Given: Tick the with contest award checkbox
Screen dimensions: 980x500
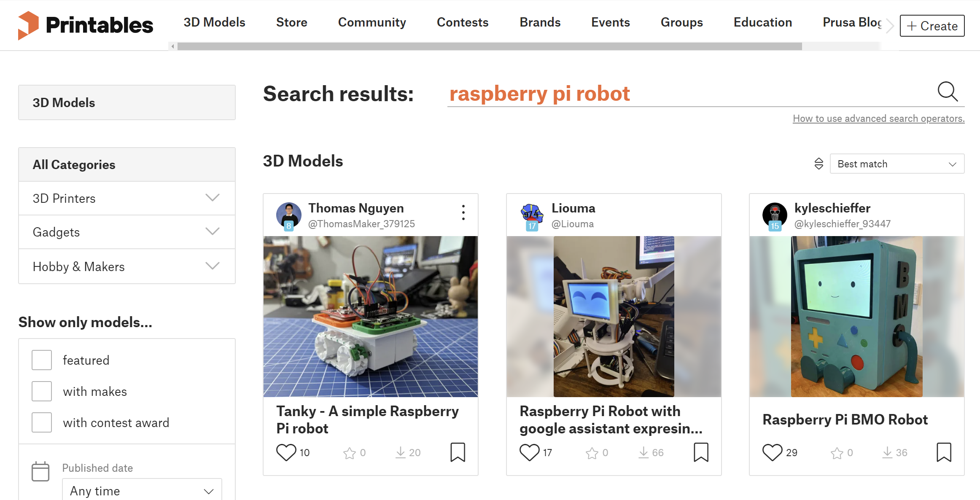Looking at the screenshot, I should tap(42, 422).
